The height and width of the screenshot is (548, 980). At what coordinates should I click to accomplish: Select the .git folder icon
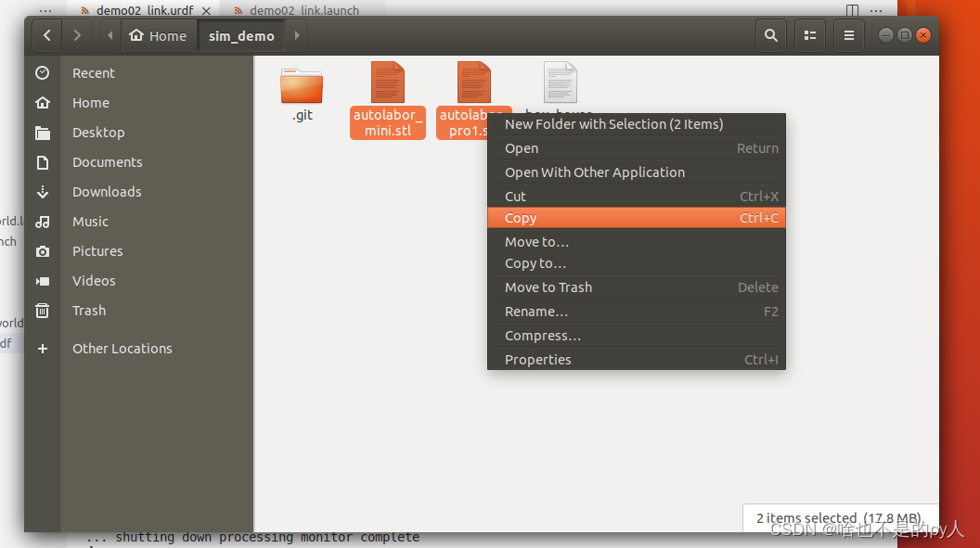(302, 85)
